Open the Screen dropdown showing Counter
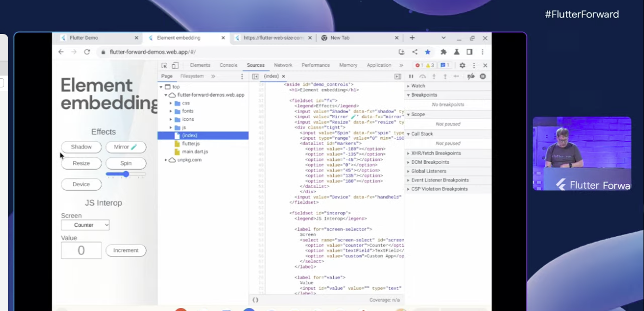The width and height of the screenshot is (644, 311). tap(85, 225)
